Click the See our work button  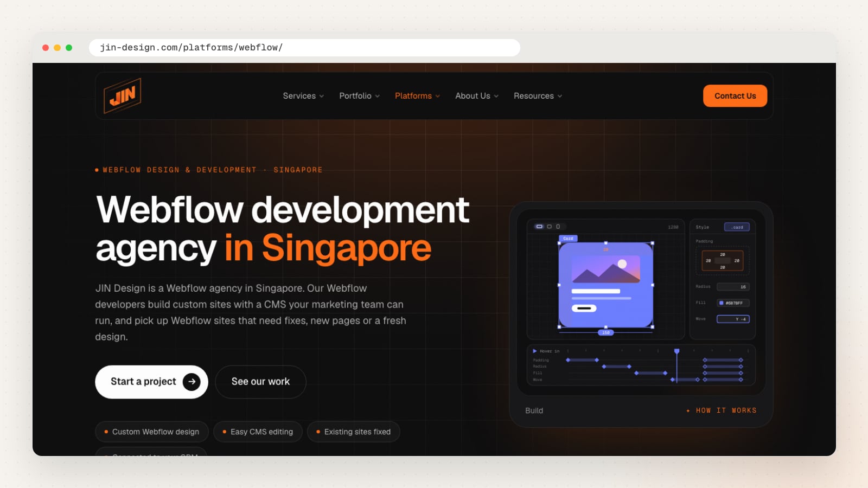point(260,382)
